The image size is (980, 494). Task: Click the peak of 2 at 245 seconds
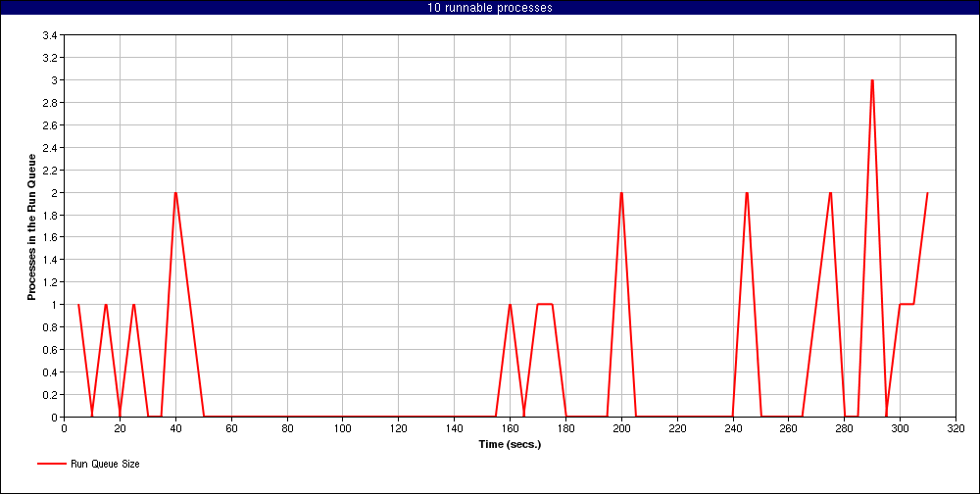coord(747,192)
